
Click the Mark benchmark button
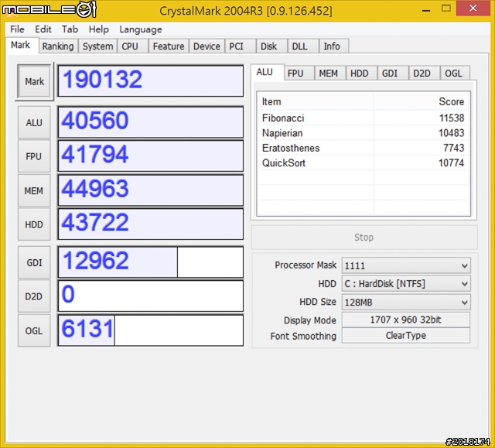pos(34,81)
